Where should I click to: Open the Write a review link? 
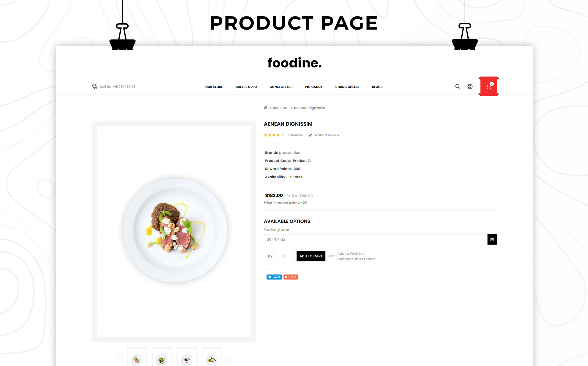tap(326, 135)
